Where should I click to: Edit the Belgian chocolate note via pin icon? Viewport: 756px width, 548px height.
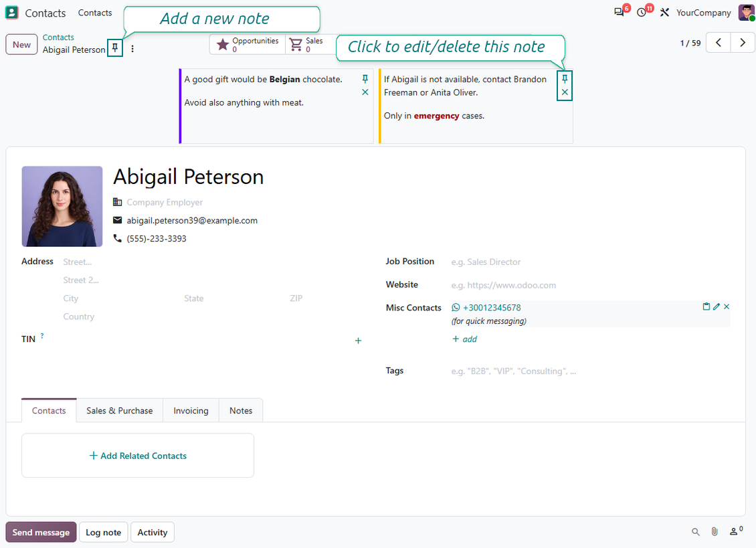coord(365,79)
